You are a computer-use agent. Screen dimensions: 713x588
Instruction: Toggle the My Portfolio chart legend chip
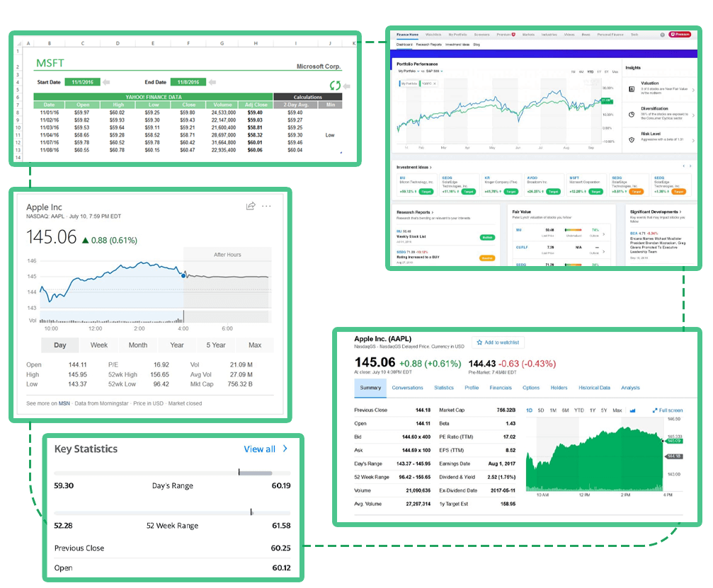409,83
